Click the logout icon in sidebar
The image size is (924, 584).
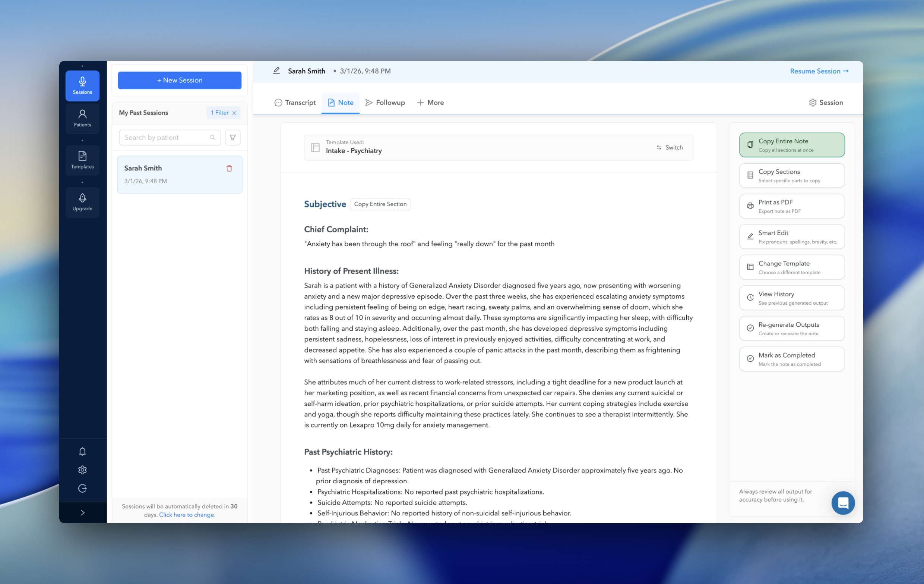[x=82, y=489]
